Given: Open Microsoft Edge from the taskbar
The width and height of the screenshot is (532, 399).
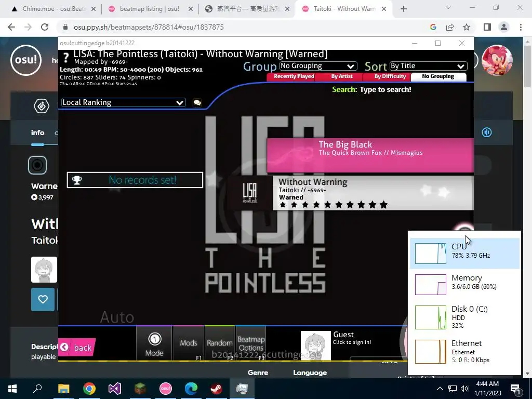Looking at the screenshot, I should [x=191, y=389].
